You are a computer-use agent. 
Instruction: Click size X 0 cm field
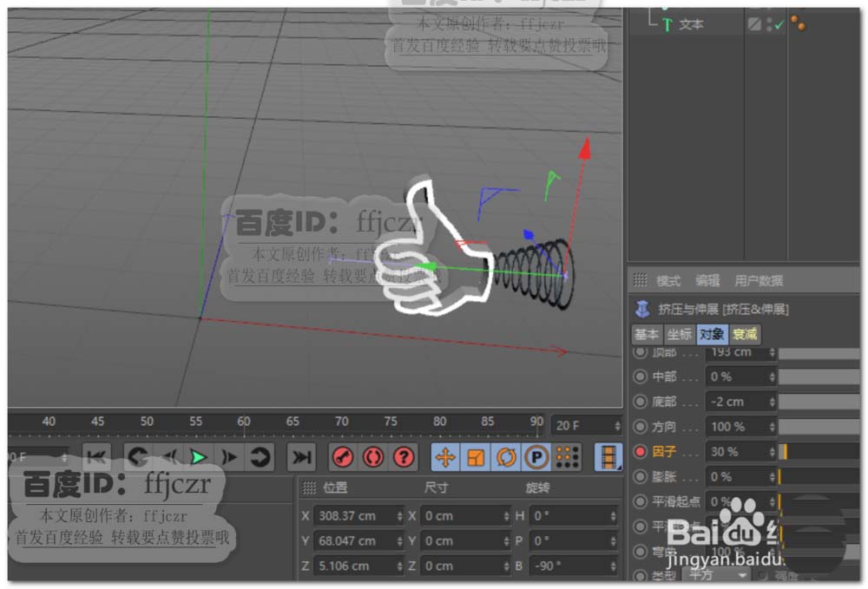[465, 515]
